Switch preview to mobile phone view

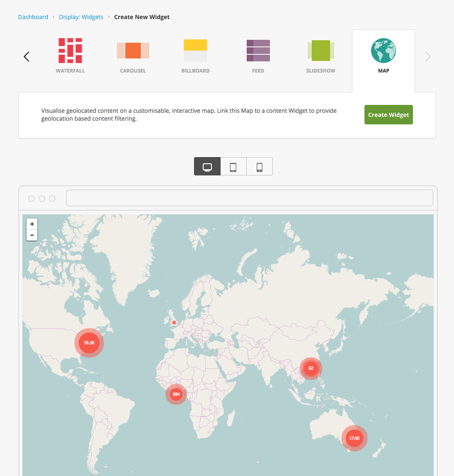[259, 166]
